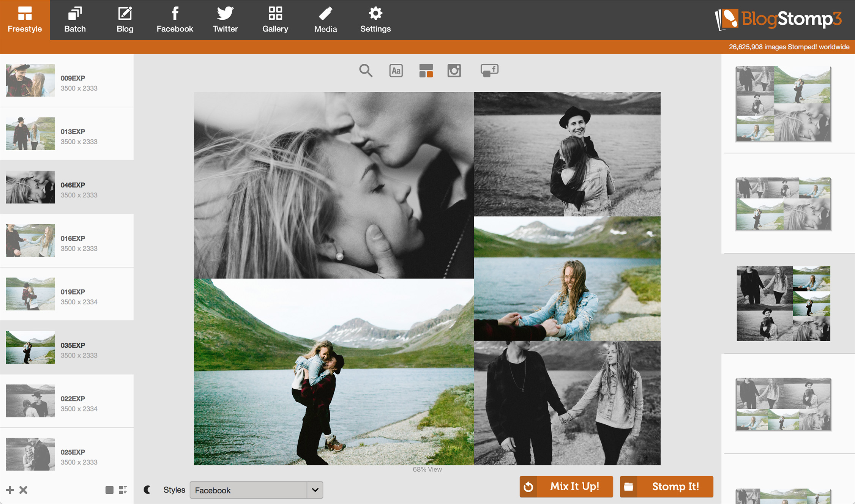Click the Mix It Up! button
The width and height of the screenshot is (855, 504).
pyautogui.click(x=566, y=487)
